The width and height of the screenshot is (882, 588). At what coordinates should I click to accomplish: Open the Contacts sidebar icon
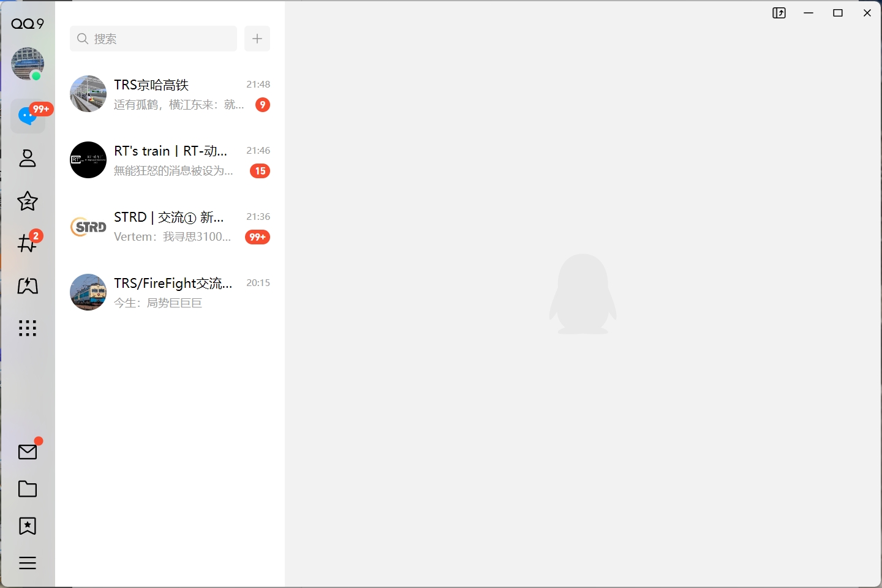click(x=28, y=158)
